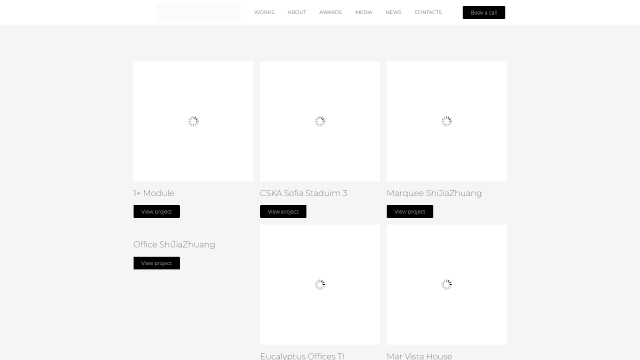Go to the AWARDS page

331,12
